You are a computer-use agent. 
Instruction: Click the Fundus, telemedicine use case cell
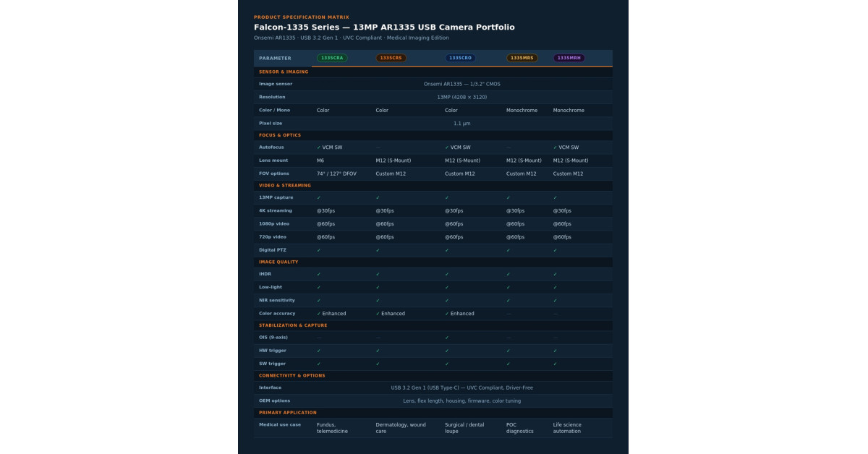(x=332, y=428)
